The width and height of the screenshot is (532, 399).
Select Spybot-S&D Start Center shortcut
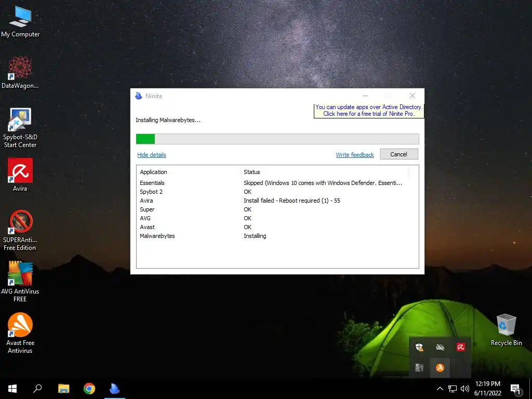[20, 128]
